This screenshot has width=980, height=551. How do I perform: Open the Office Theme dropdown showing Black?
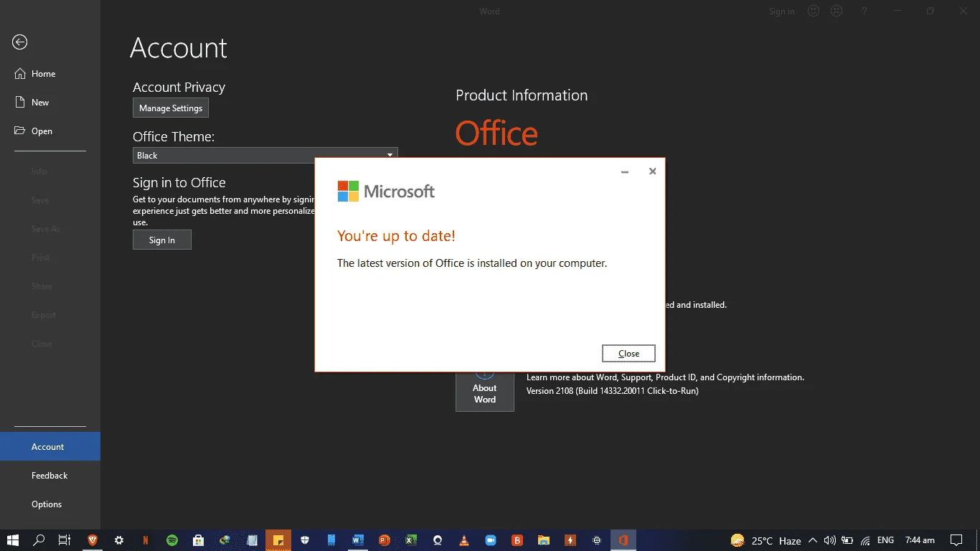point(265,155)
